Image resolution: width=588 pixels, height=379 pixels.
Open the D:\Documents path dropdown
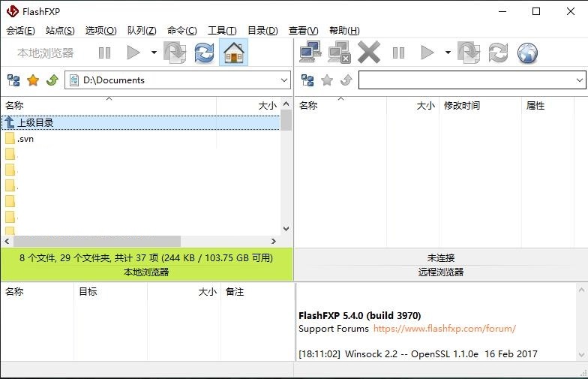coord(283,80)
